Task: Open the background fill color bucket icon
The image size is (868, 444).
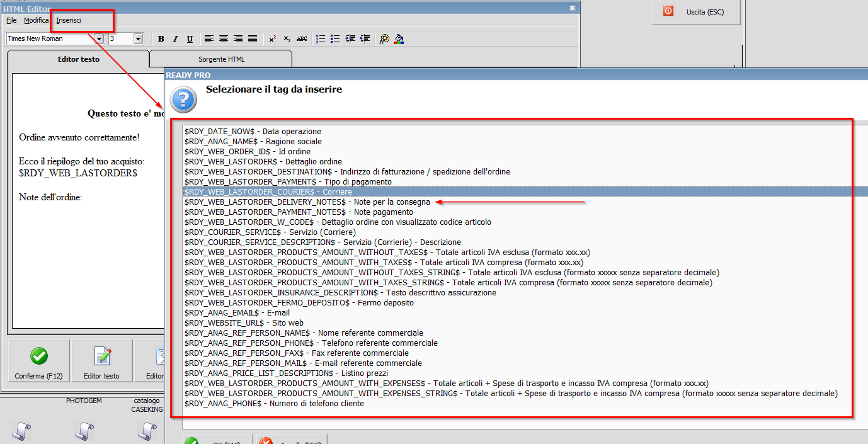Action: click(399, 39)
